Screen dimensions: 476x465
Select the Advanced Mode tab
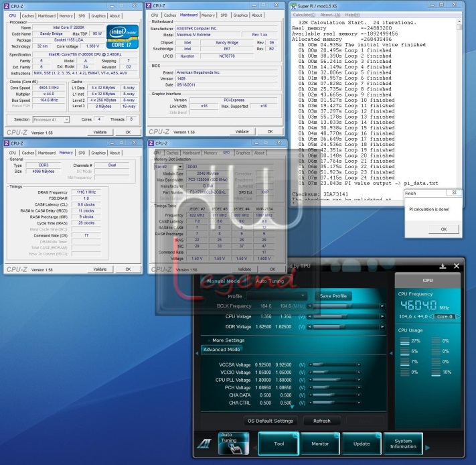coord(222,350)
